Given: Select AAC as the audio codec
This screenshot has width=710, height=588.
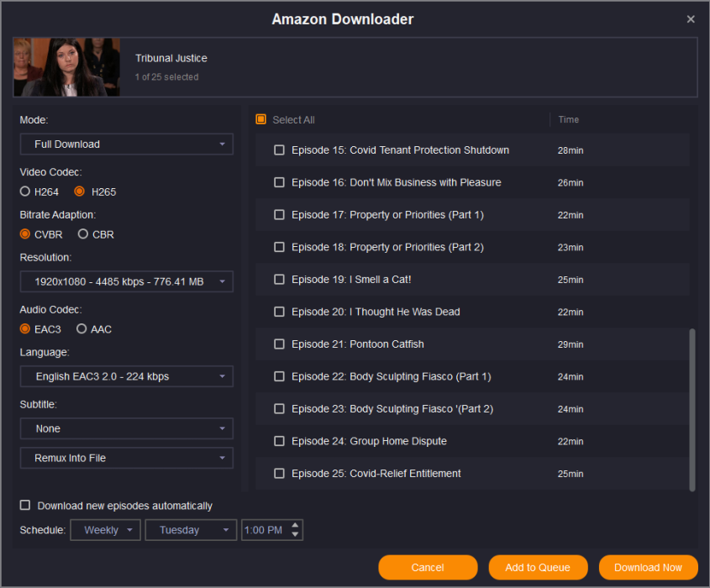Looking at the screenshot, I should [82, 329].
